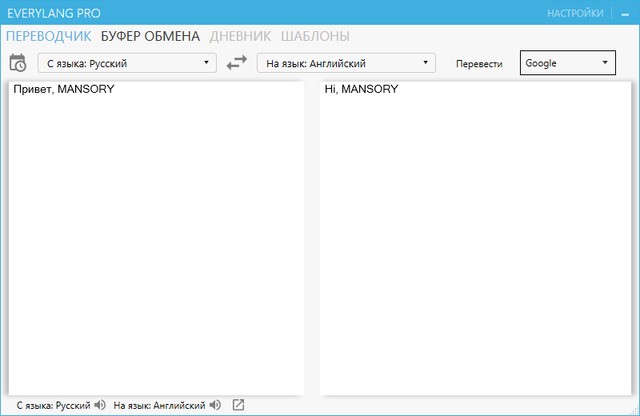Swap source and target languages

click(236, 63)
